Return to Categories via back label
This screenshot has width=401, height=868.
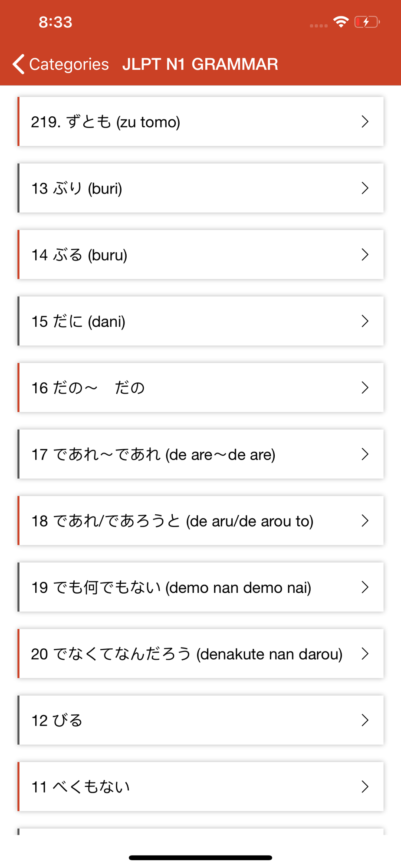click(x=69, y=64)
